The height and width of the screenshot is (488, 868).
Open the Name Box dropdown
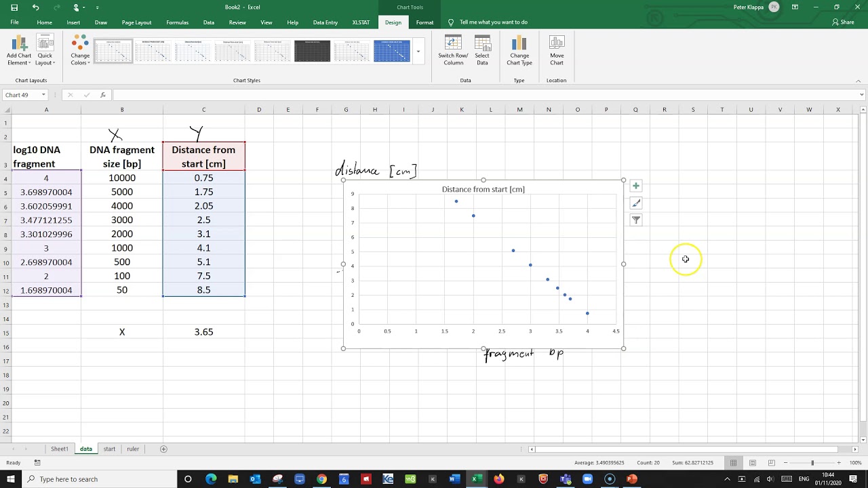[43, 95]
